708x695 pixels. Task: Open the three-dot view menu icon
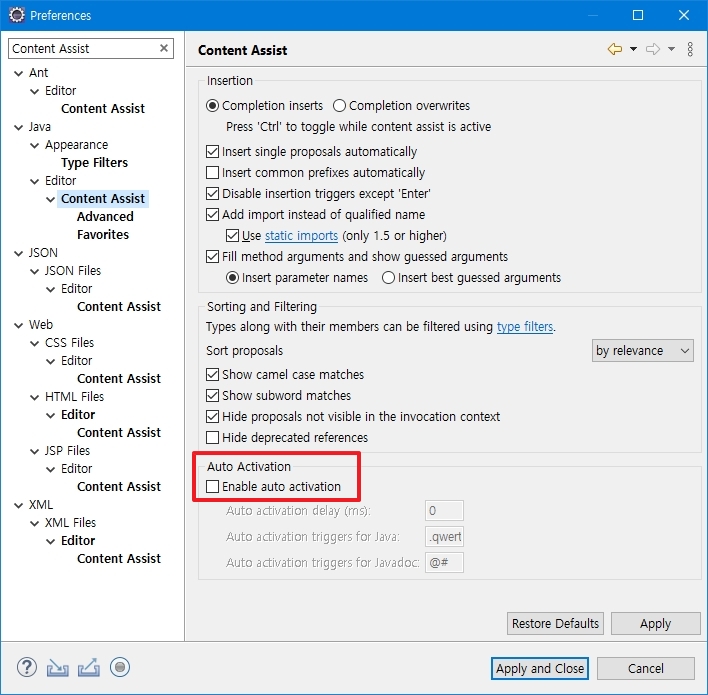690,49
